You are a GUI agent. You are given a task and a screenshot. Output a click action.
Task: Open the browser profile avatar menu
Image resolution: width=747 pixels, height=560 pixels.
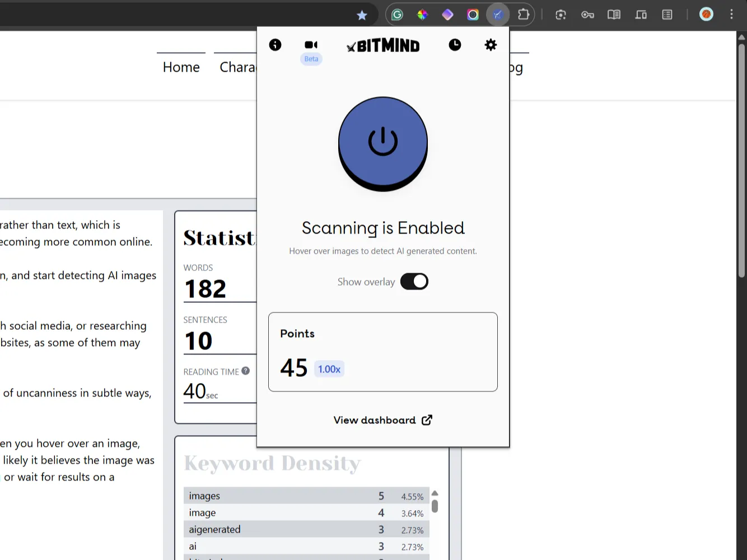pos(706,15)
